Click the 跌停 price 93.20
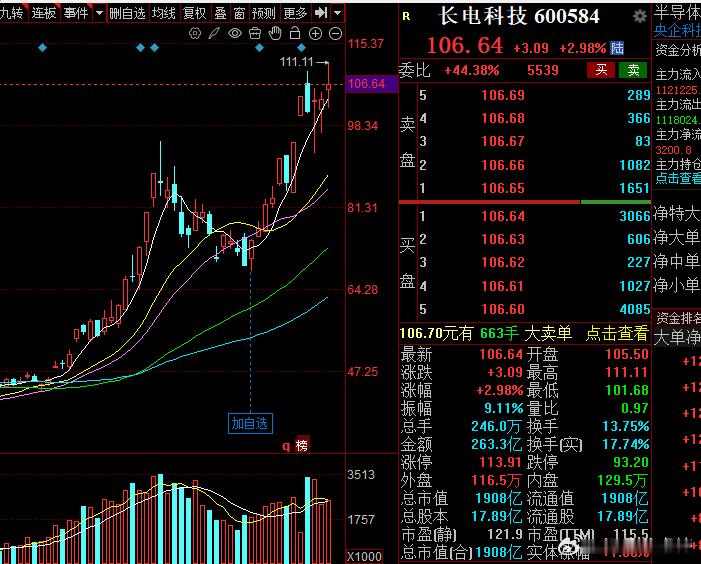This screenshot has height=564, width=701. coord(630,462)
